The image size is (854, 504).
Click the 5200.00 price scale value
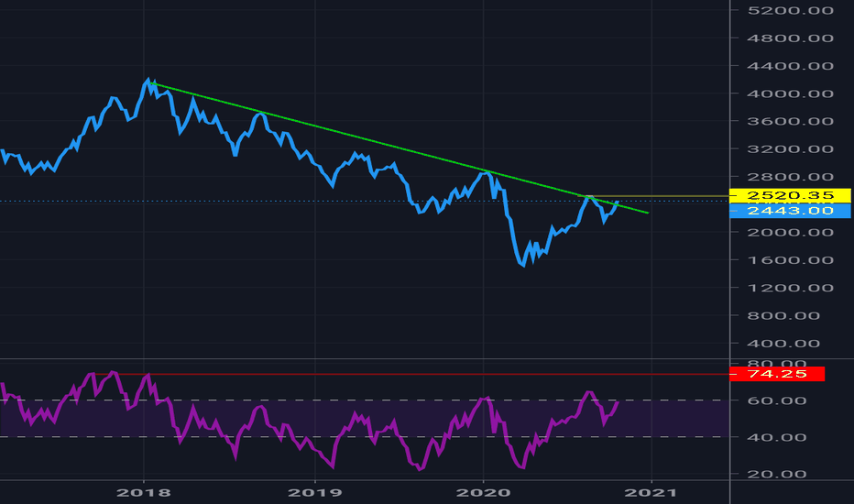point(790,10)
